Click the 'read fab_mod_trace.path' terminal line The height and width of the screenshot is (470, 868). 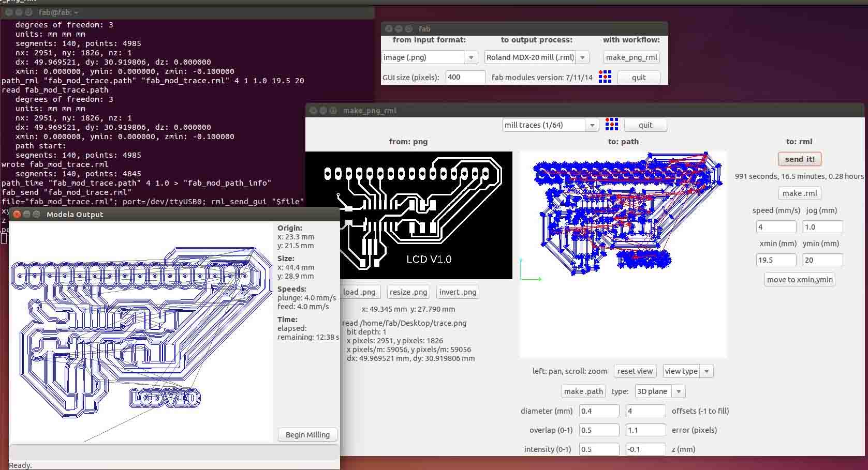[x=55, y=90]
